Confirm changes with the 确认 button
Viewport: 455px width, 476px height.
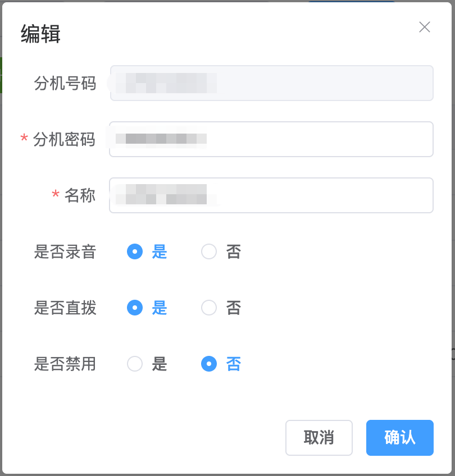[399, 438]
